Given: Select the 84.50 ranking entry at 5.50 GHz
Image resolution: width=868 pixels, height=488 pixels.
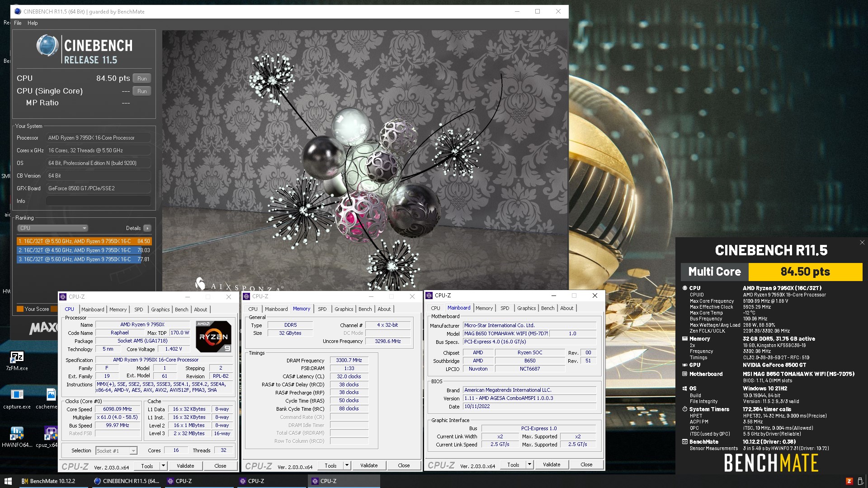Looking at the screenshot, I should 84,241.
